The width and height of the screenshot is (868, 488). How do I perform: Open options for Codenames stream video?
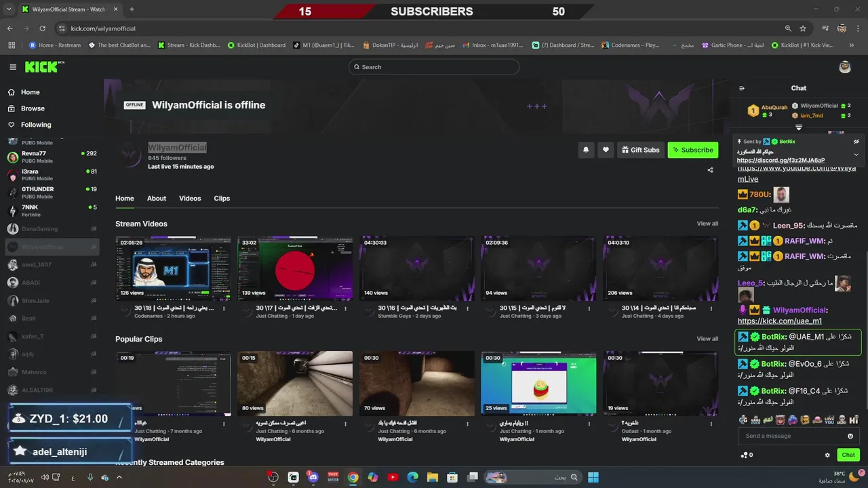tap(224, 308)
